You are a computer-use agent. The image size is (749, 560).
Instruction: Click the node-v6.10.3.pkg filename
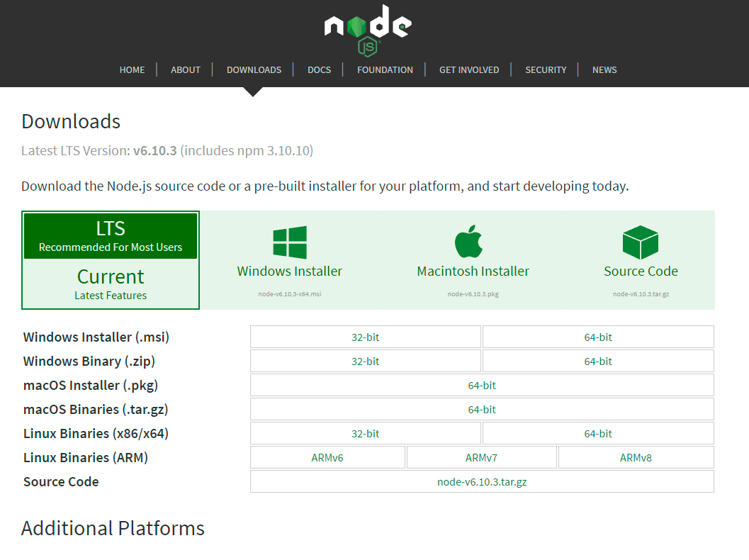coord(473,294)
